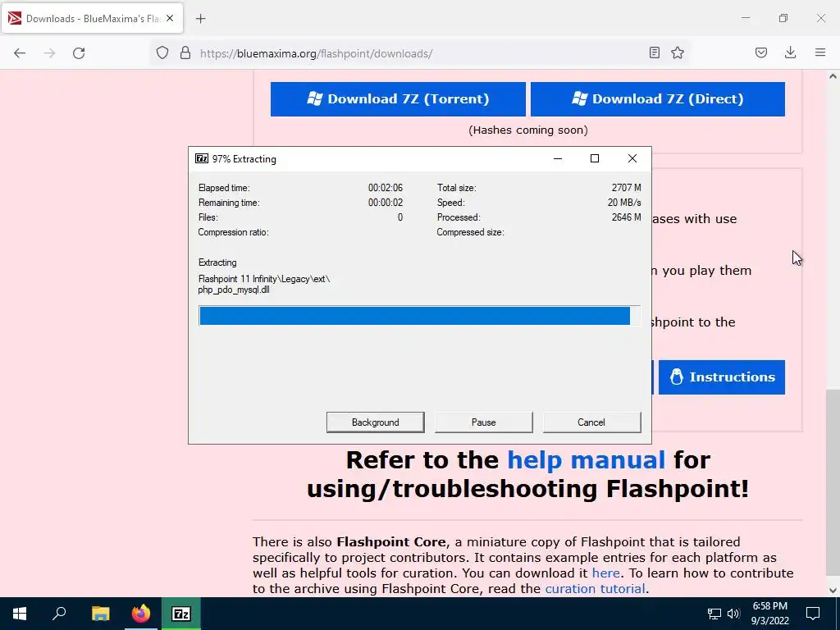Screen dimensions: 840x630
Task: Open File Explorer from taskbar
Action: [100, 614]
